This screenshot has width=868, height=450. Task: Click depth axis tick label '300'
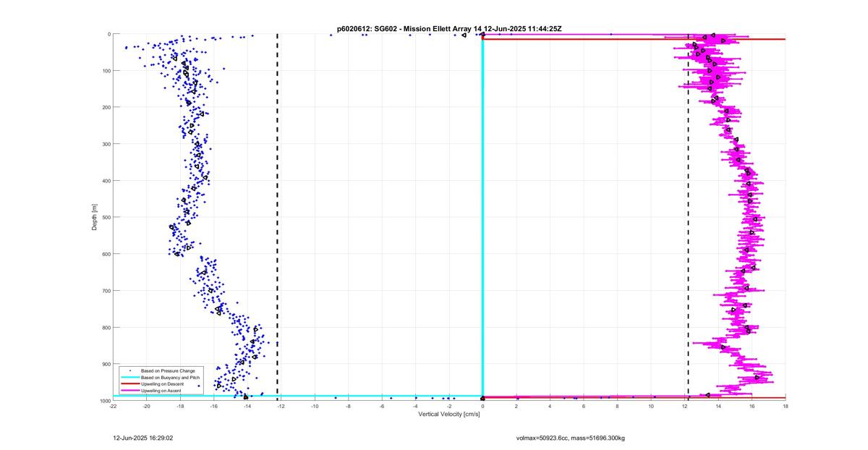(106, 144)
